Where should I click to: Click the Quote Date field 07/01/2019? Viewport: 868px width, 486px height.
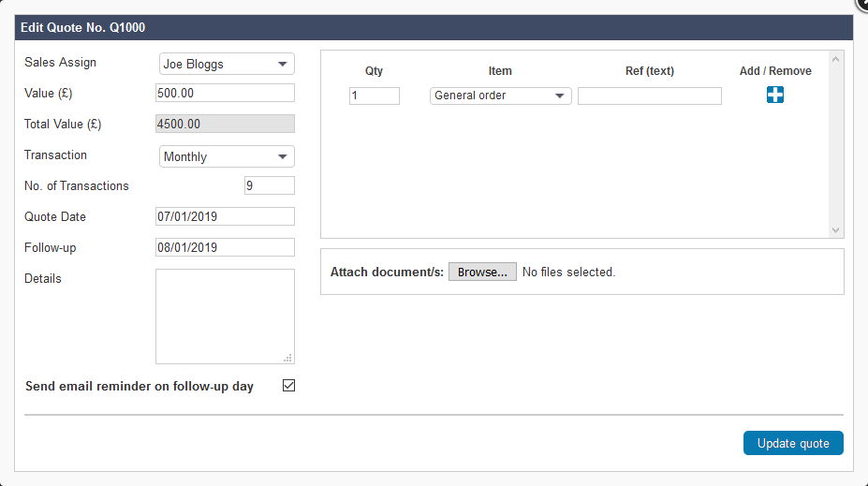pyautogui.click(x=225, y=216)
